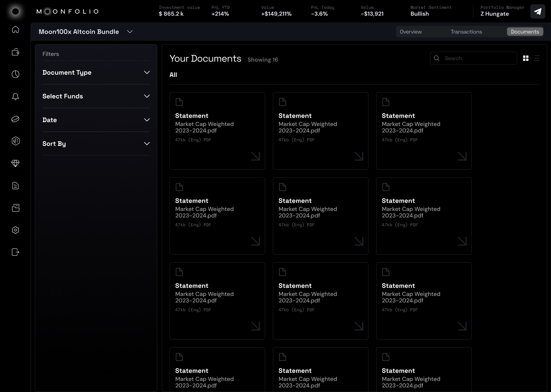Image resolution: width=551 pixels, height=392 pixels.
Task: Click file icon on bottom-row right card
Action: tap(386, 357)
